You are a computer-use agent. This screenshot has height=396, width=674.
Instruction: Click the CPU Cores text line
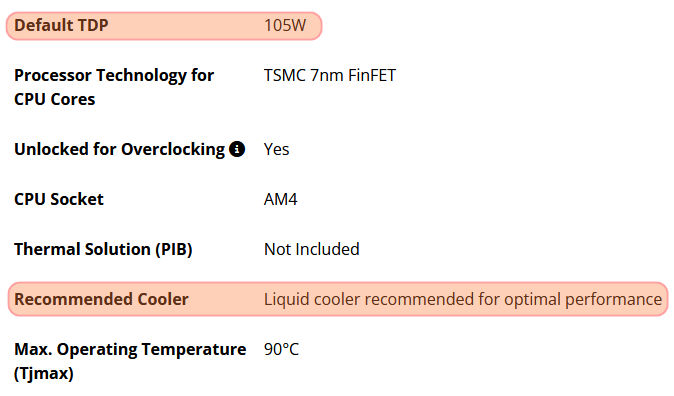click(55, 99)
